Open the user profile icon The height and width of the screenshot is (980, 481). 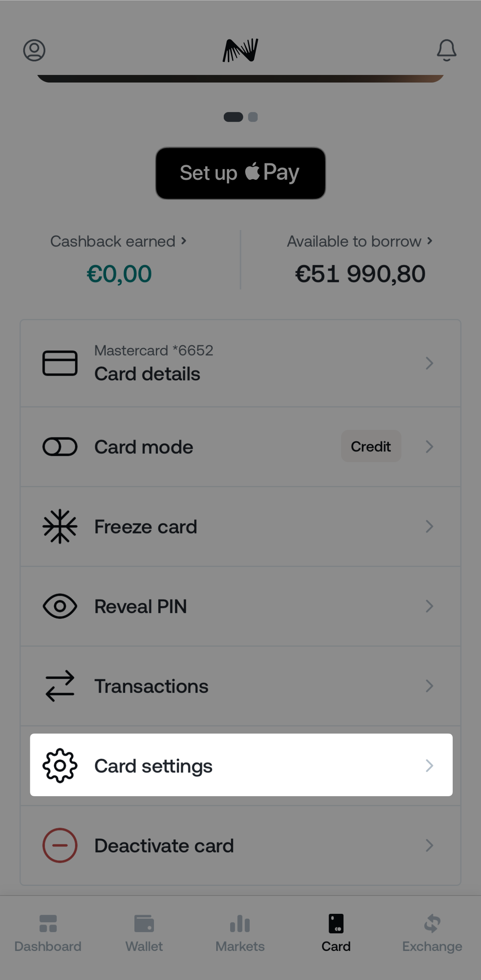click(x=34, y=50)
